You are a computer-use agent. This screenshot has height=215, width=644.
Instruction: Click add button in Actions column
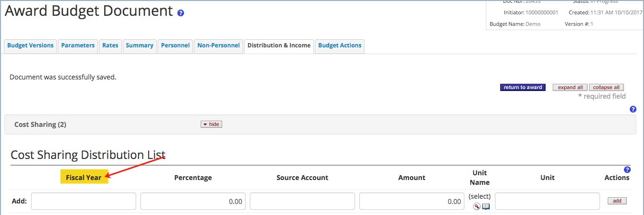point(617,201)
